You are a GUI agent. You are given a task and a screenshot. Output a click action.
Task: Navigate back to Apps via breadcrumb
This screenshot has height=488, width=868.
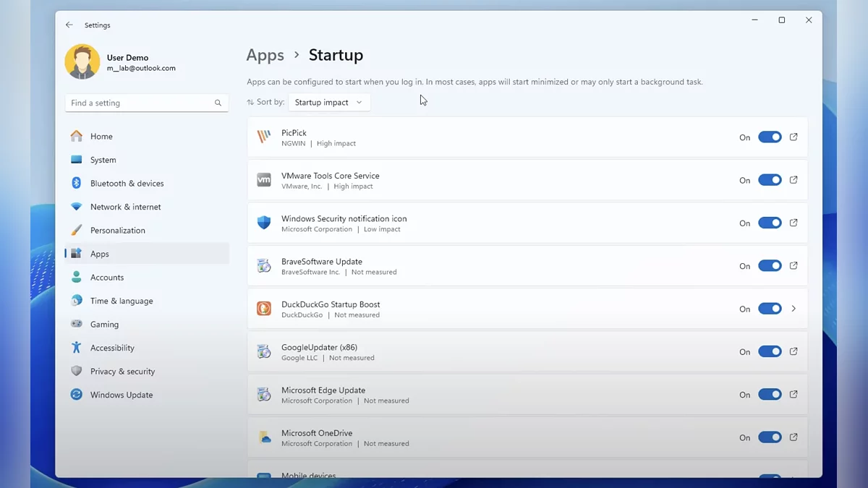pyautogui.click(x=265, y=55)
